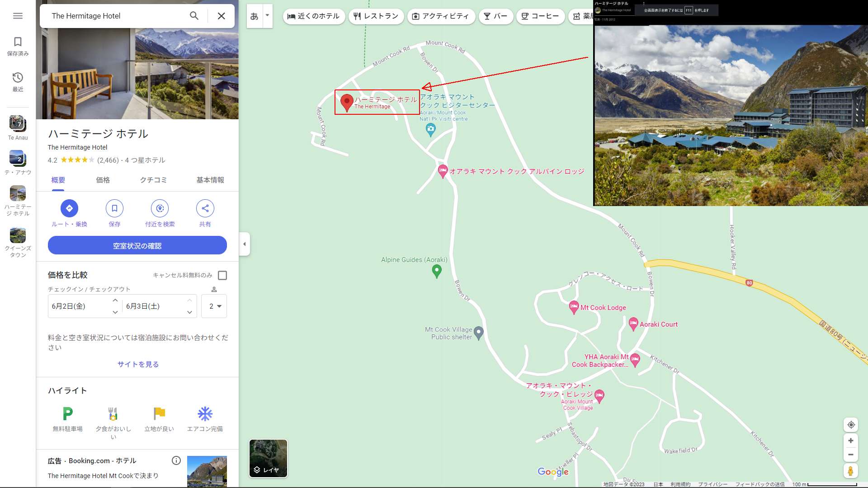Click the Alpine Guides (Aoraki) green pin
The image size is (868, 488).
tap(437, 271)
